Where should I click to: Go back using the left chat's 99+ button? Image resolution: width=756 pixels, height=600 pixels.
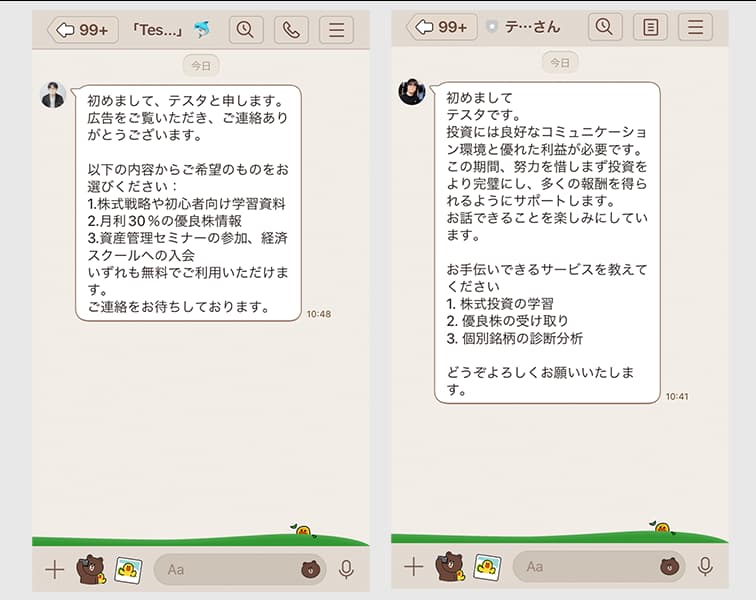pyautogui.click(x=83, y=29)
